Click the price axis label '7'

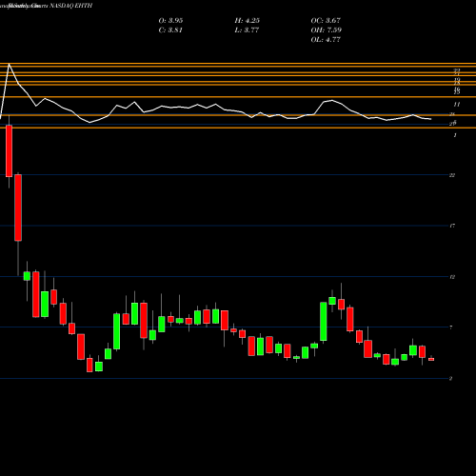coord(451,327)
